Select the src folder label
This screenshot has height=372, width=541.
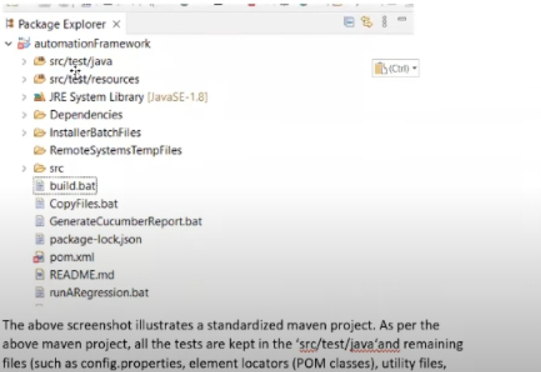[x=57, y=168]
